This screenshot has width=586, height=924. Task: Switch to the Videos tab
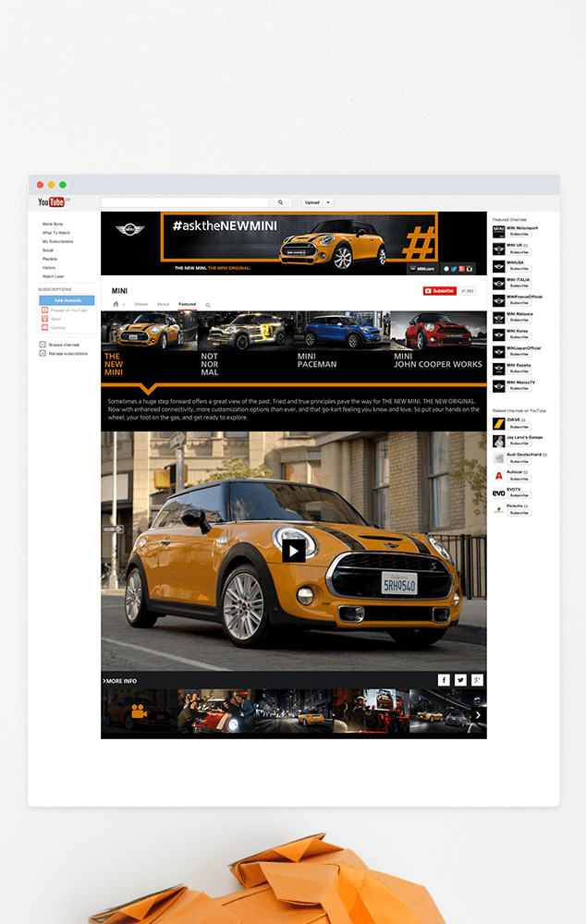(x=140, y=304)
